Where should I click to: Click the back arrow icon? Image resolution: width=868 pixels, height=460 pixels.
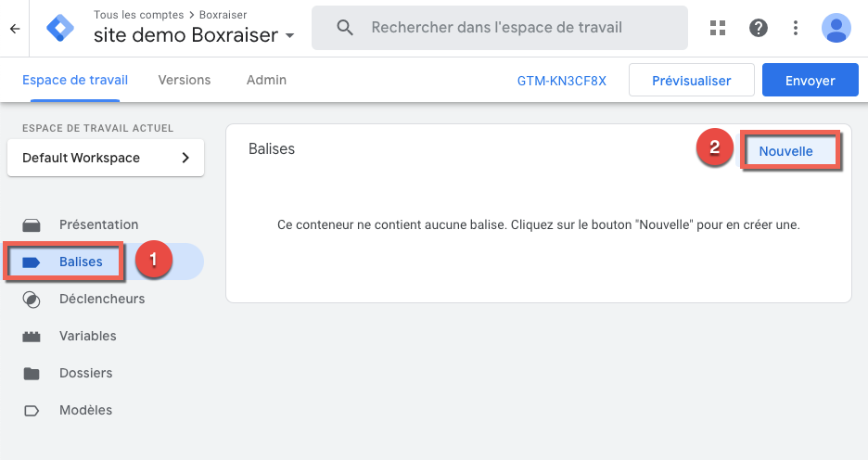[15, 29]
